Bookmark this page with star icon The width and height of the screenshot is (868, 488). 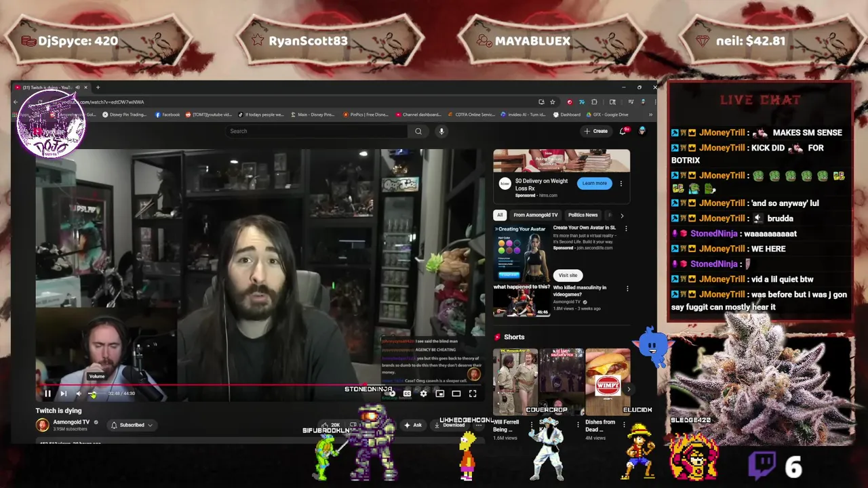coord(553,102)
